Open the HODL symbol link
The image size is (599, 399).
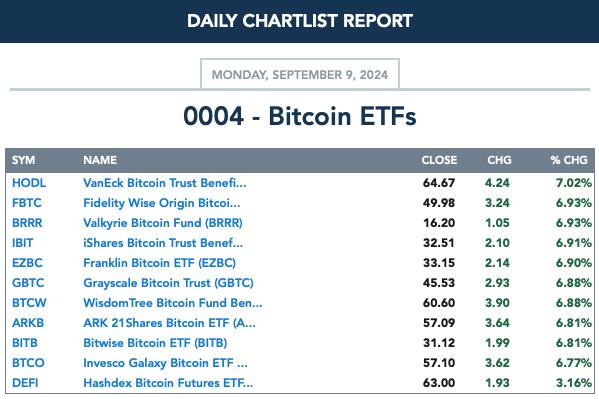tap(29, 183)
